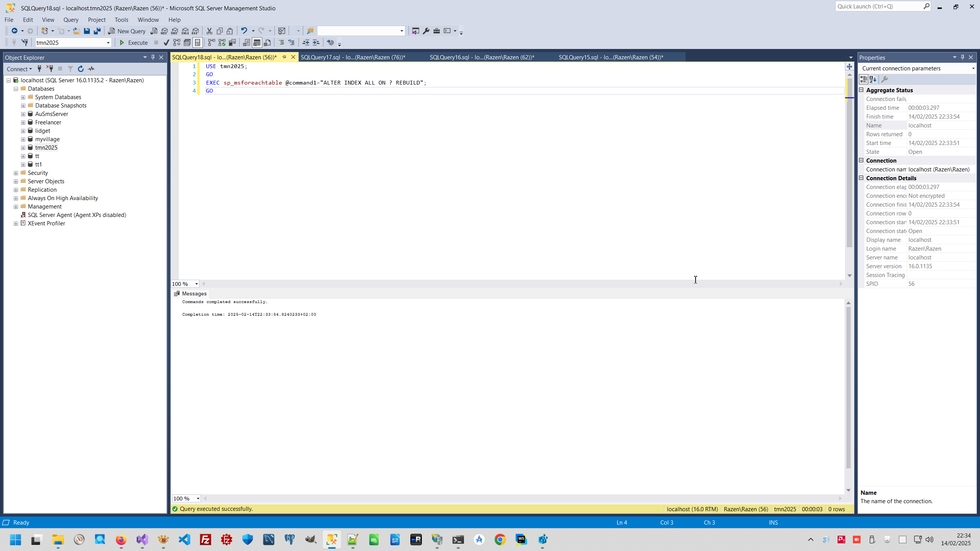
Task: Click the Undo arrow icon
Action: pyautogui.click(x=244, y=31)
